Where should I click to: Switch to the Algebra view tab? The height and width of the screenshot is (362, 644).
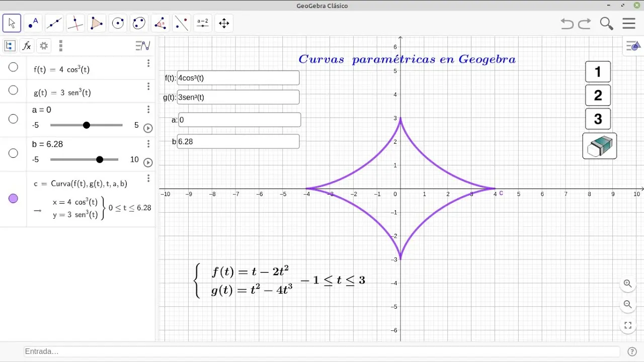coord(10,46)
